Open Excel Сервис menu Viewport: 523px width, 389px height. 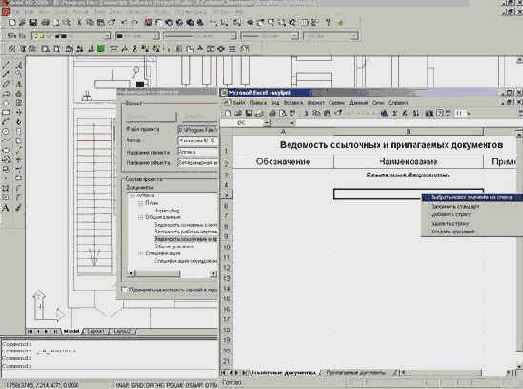(337, 103)
